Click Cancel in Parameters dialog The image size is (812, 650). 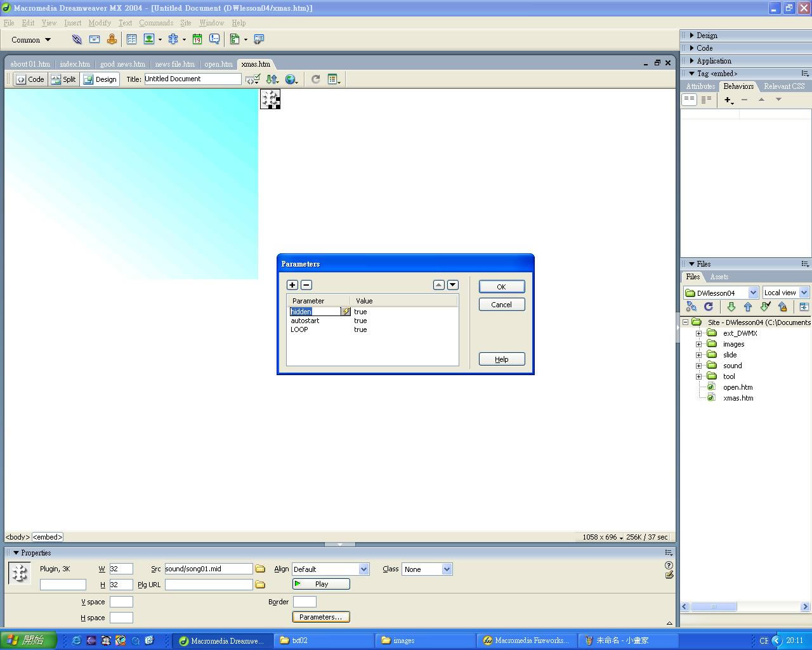coord(502,305)
